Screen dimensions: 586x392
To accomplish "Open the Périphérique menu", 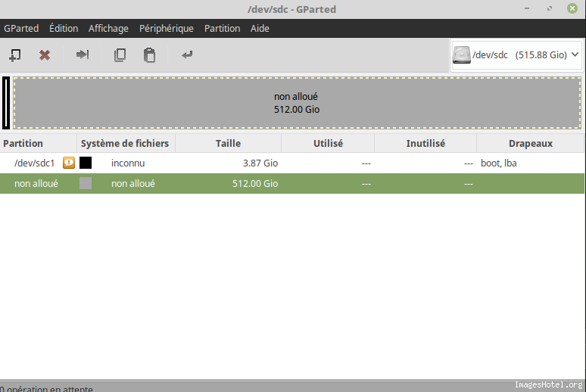I will 167,29.
